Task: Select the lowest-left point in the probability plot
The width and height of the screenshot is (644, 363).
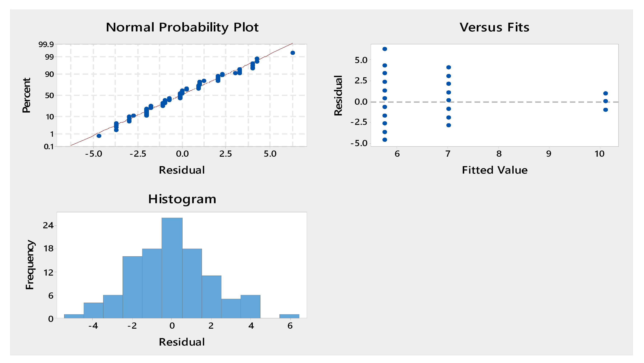Action: click(x=99, y=136)
